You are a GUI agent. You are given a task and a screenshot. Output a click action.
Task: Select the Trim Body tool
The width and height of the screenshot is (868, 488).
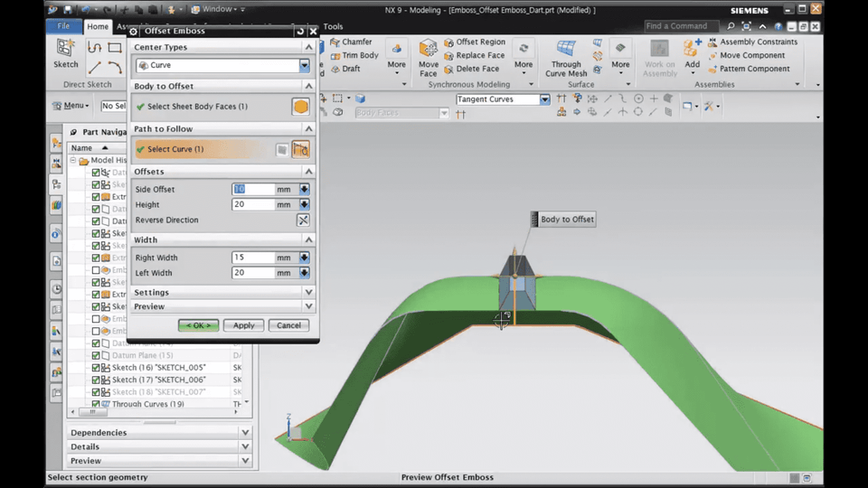pyautogui.click(x=354, y=55)
